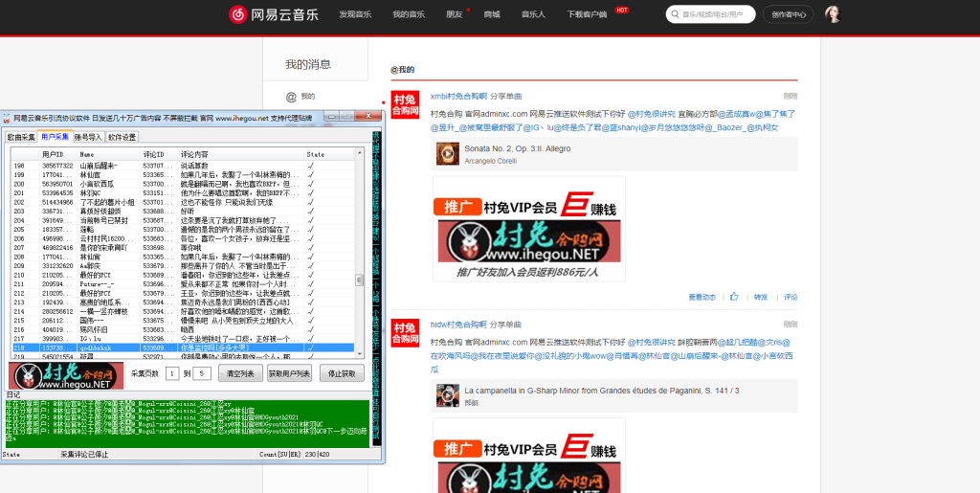980x493 pixels.
Task: Play La campanella song cover button
Action: click(x=448, y=395)
